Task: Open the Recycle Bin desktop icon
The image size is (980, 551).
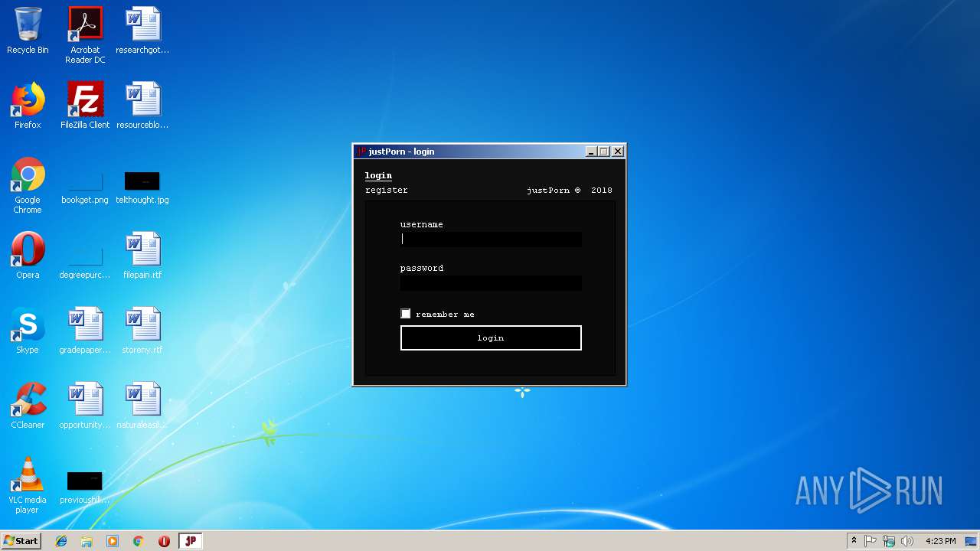Action: 28,31
